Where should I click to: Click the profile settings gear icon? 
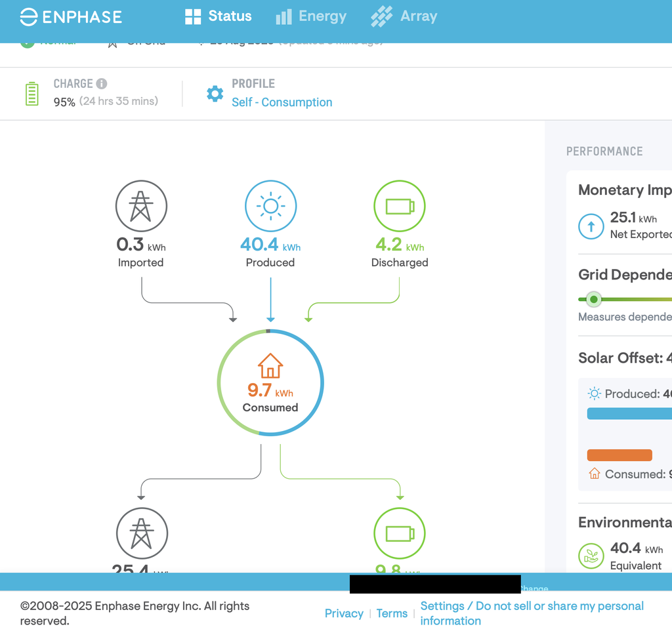coord(215,94)
